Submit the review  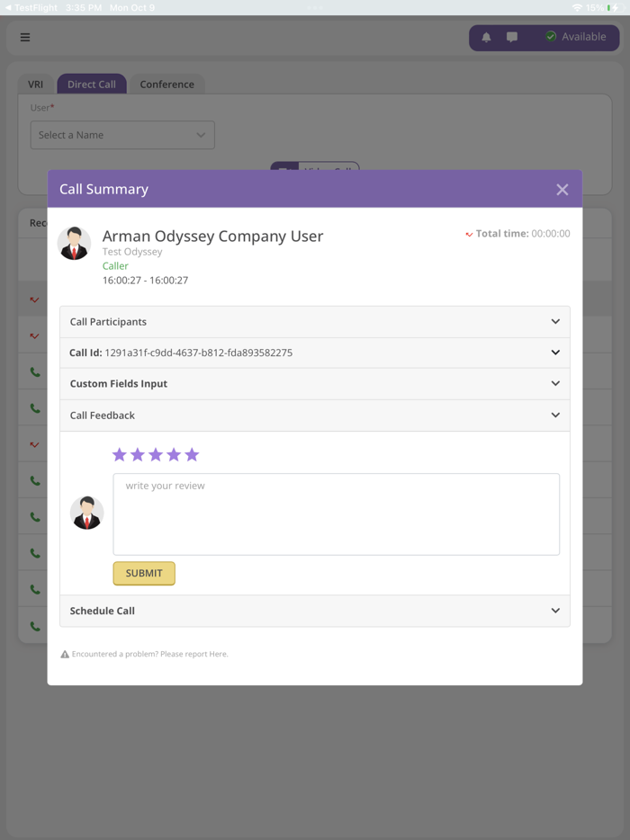point(144,573)
